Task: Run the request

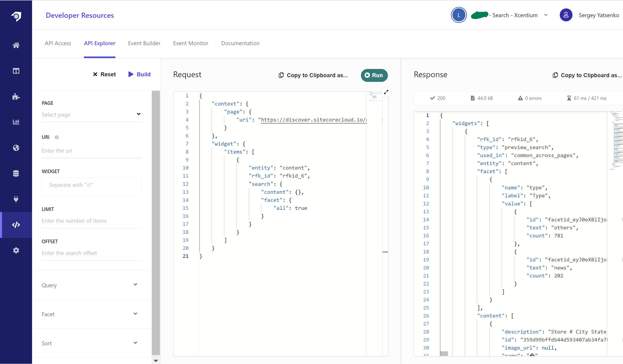Action: [x=374, y=75]
